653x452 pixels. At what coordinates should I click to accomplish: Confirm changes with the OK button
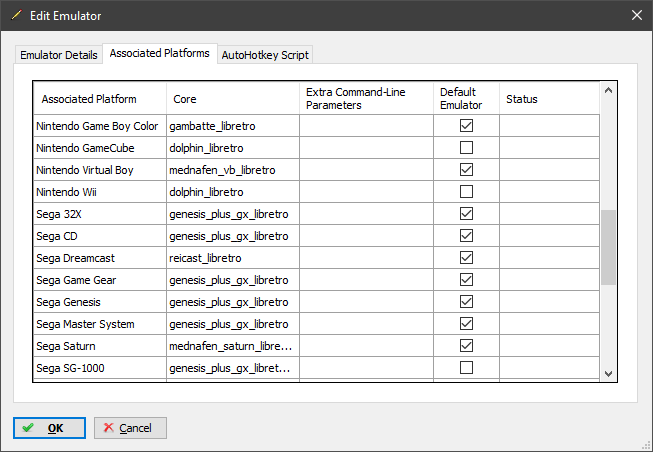click(x=49, y=428)
